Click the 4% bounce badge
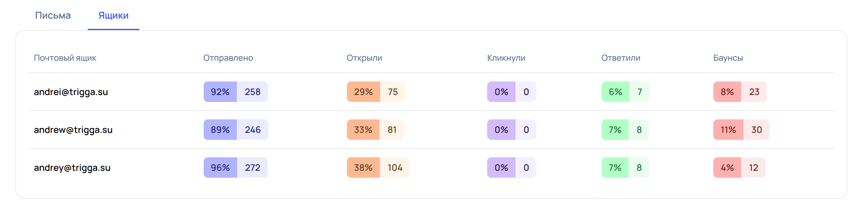Viewport: 868px width, 212px height. coord(727,167)
